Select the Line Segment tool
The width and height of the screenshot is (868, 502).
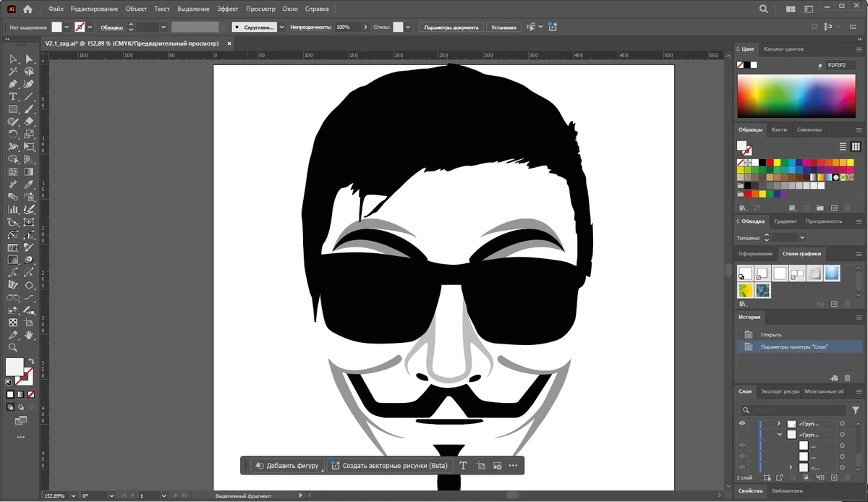coord(29,95)
